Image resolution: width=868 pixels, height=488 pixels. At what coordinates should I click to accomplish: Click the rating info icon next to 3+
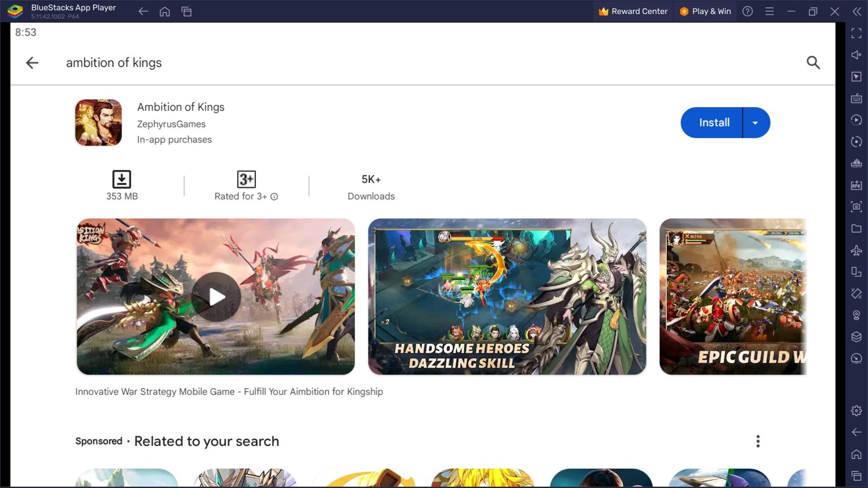[x=274, y=197]
